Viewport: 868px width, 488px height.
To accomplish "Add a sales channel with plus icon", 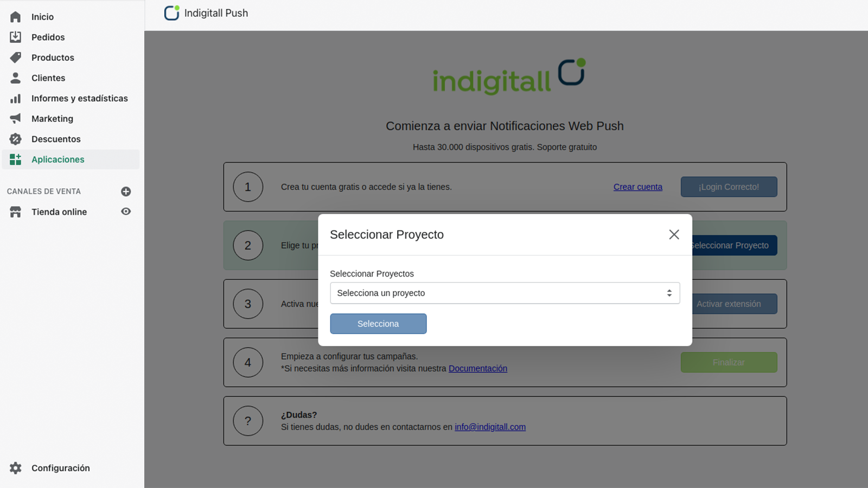I will pos(126,191).
